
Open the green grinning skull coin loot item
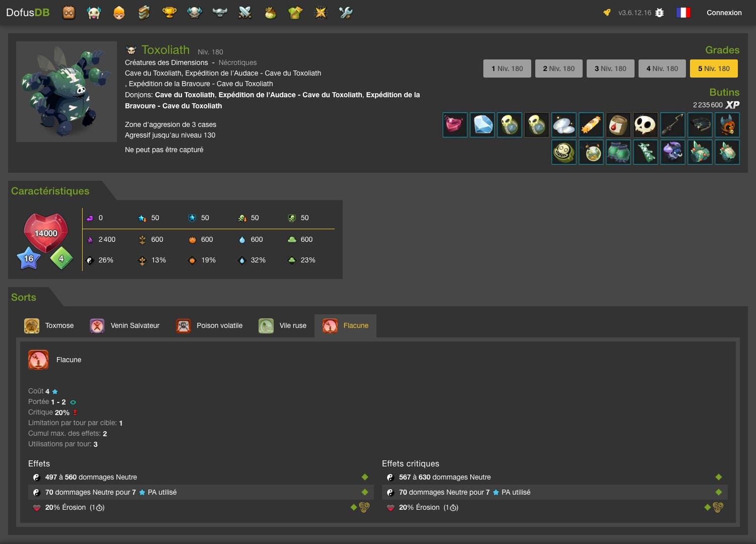click(x=564, y=152)
